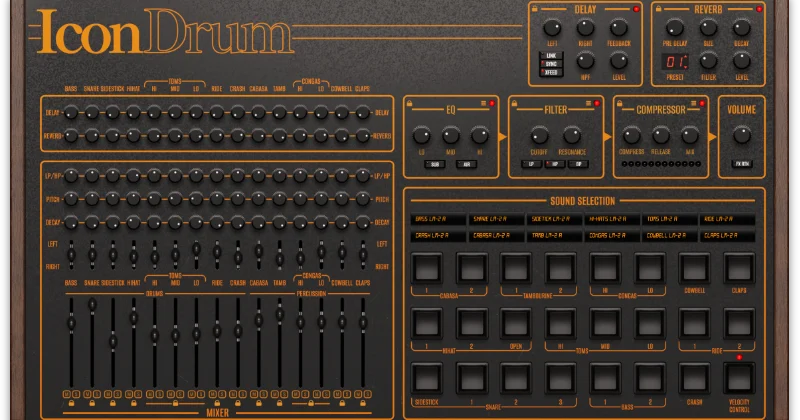The height and width of the screenshot is (420, 800).
Task: Open the CONGAS LA-2 A sound selector
Action: pos(612,236)
